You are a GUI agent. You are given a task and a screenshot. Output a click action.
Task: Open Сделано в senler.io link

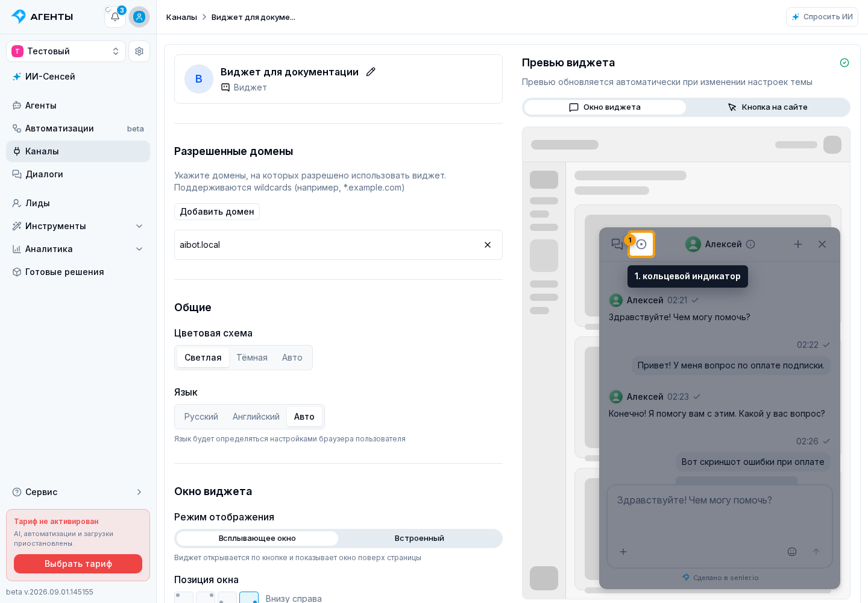pos(720,578)
